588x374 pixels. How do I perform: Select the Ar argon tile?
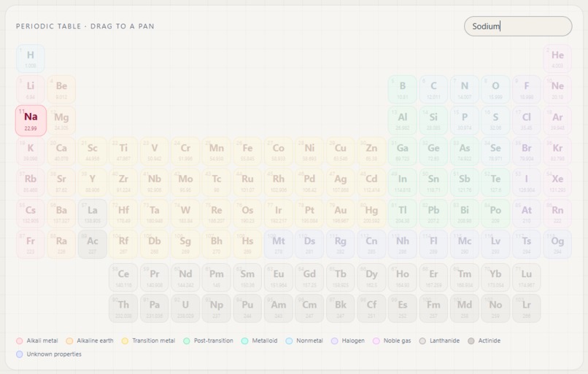(x=557, y=121)
